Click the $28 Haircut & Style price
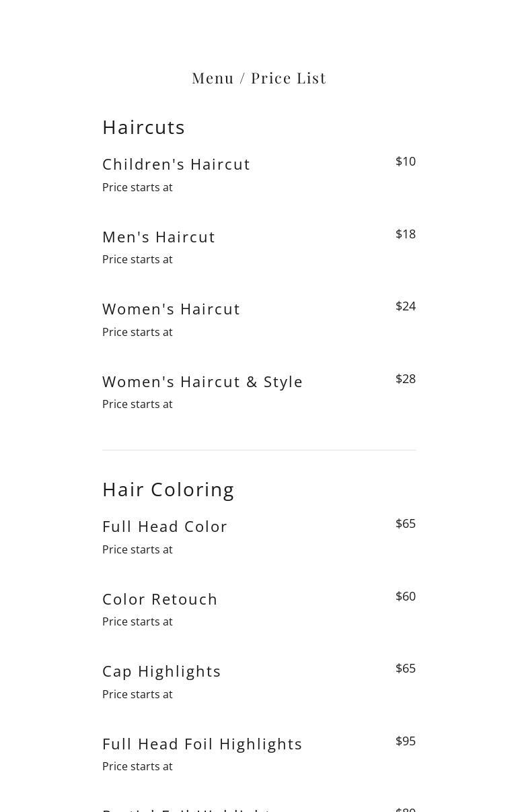The width and height of the screenshot is (518, 812). [x=406, y=379]
